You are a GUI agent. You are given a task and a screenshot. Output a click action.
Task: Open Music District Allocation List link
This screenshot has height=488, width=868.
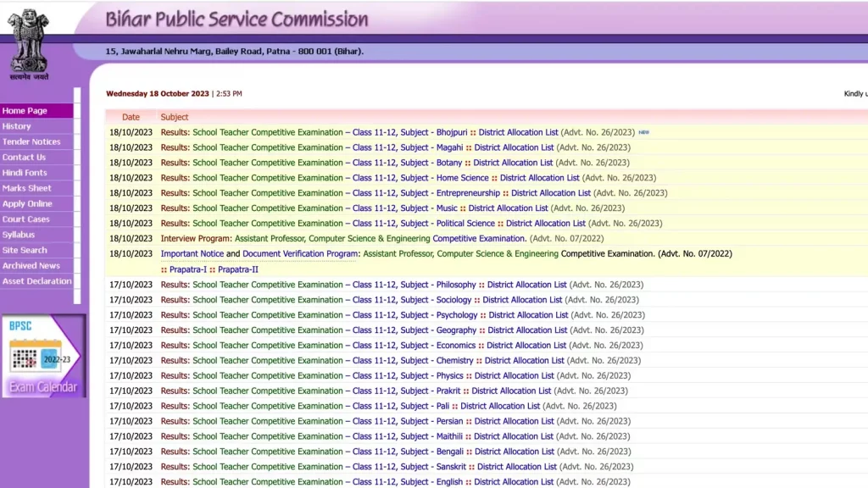point(509,208)
